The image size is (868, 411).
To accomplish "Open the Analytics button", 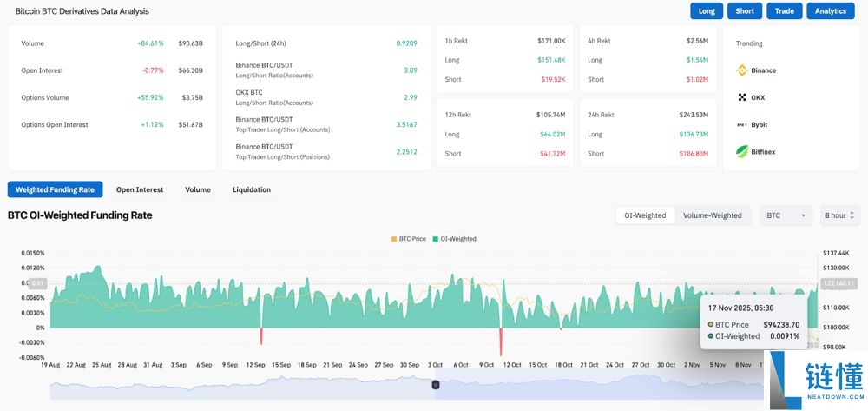I will 830,11.
